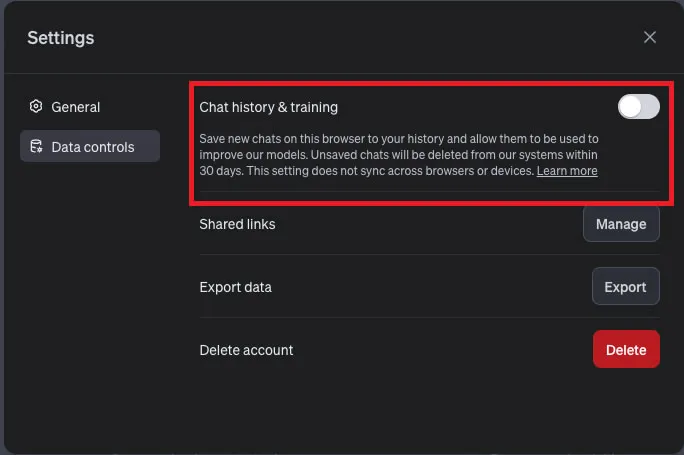684x455 pixels.
Task: Close the Settings dialog with the X
Action: 650,37
